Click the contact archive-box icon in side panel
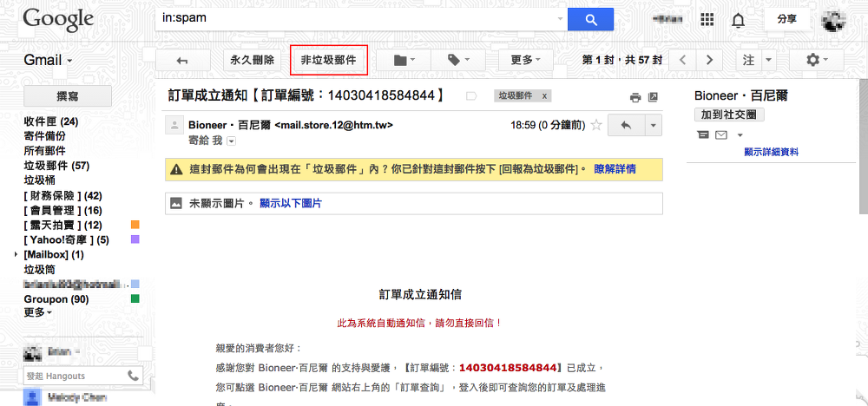 click(703, 135)
